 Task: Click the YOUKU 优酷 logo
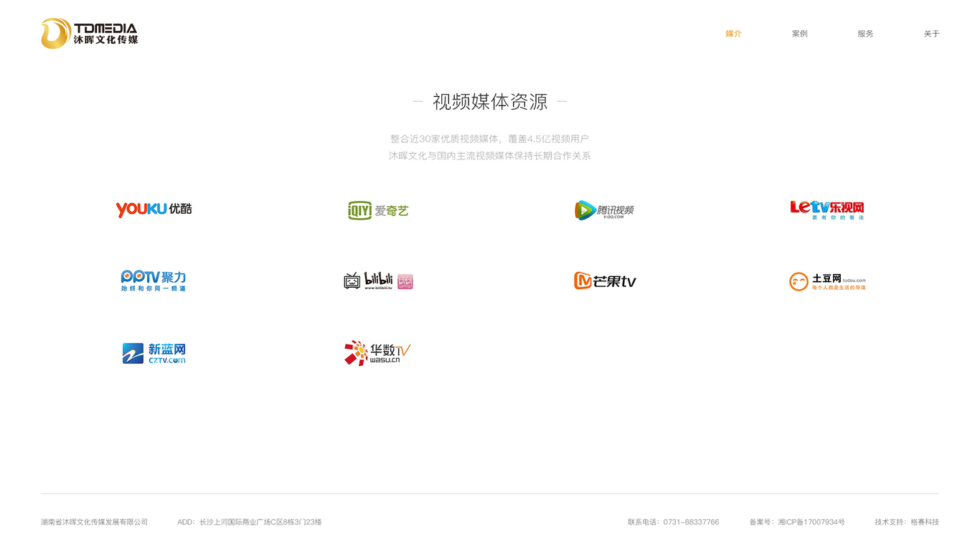coord(154,209)
